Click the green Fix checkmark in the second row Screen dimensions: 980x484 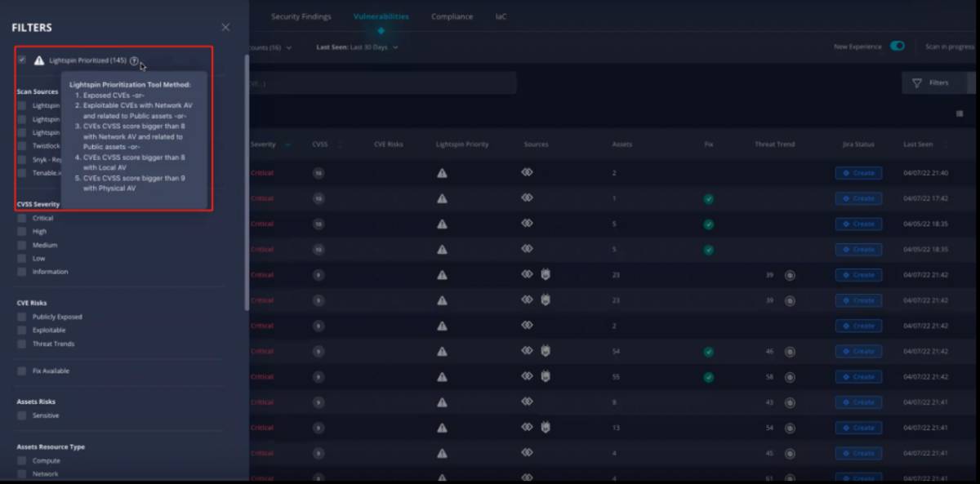[708, 199]
